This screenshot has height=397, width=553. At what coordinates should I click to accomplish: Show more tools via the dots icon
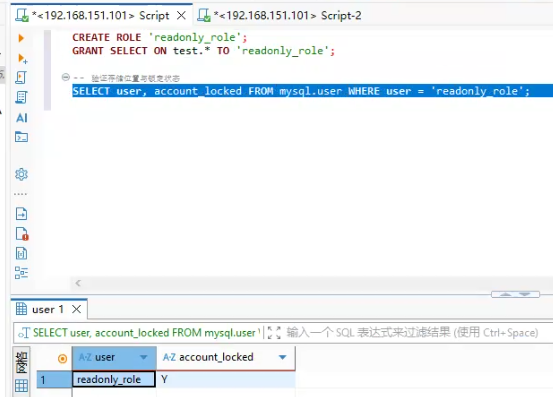[x=20, y=194]
